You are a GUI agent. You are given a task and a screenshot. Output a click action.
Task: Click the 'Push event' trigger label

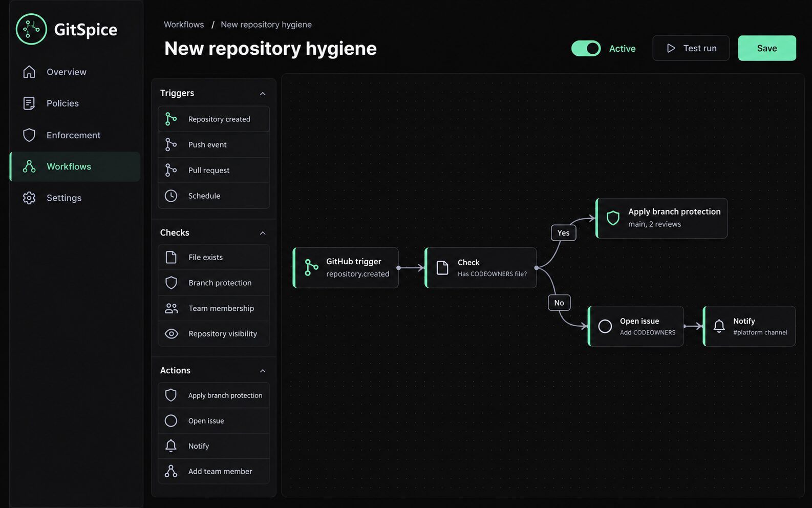(207, 144)
